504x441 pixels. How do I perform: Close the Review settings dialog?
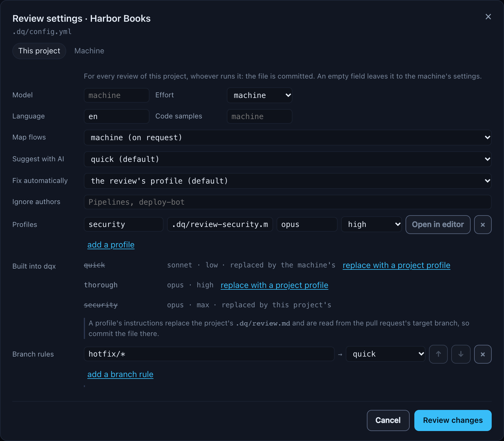pos(488,17)
